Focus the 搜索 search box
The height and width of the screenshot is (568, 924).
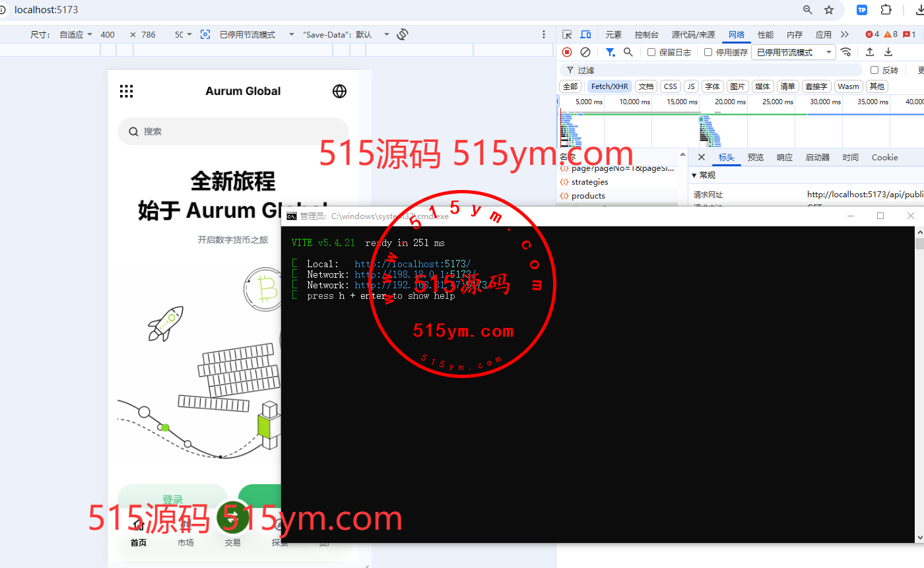click(x=233, y=131)
